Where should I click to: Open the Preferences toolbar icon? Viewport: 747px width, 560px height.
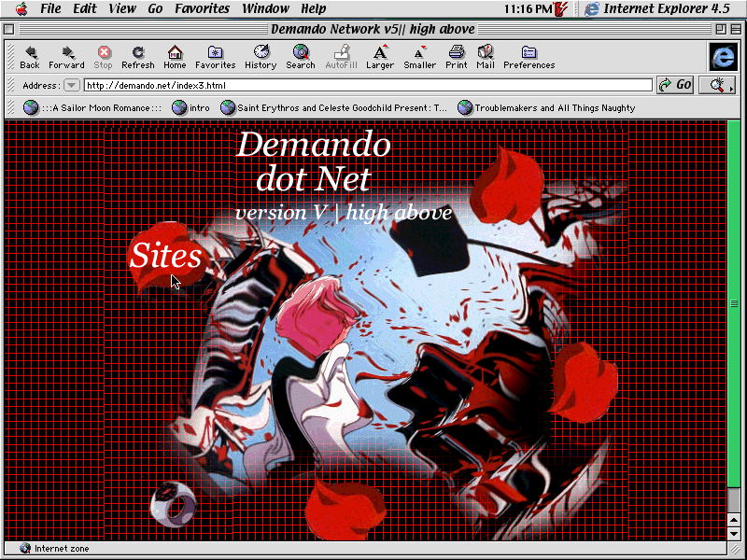click(x=529, y=54)
